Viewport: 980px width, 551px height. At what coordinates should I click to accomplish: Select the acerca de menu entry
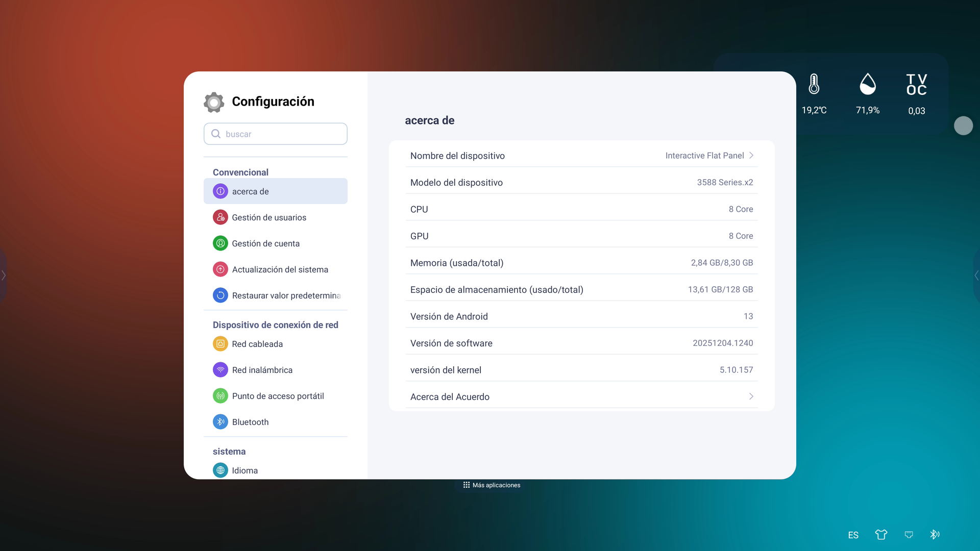click(276, 191)
